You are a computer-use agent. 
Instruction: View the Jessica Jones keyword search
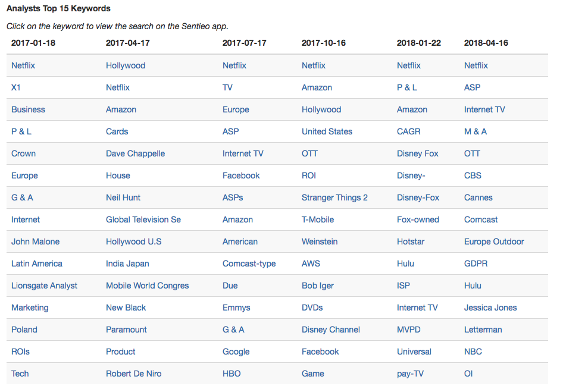[490, 308]
